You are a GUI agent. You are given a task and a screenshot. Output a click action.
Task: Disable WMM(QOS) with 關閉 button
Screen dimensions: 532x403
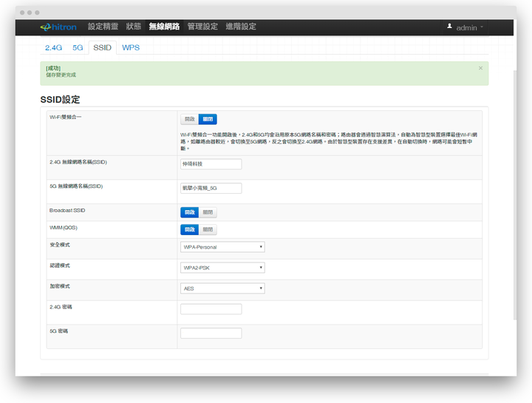click(208, 230)
